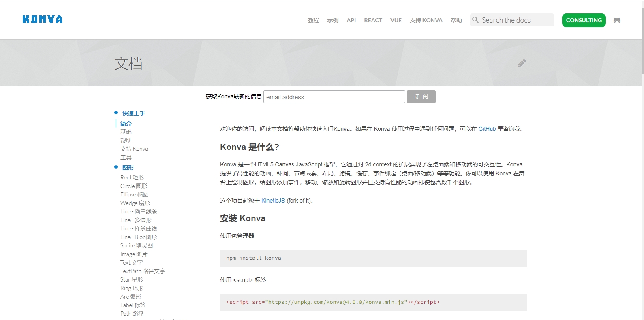This screenshot has width=644, height=320.
Task: Click the 安装 Konva heading
Action: (x=243, y=218)
